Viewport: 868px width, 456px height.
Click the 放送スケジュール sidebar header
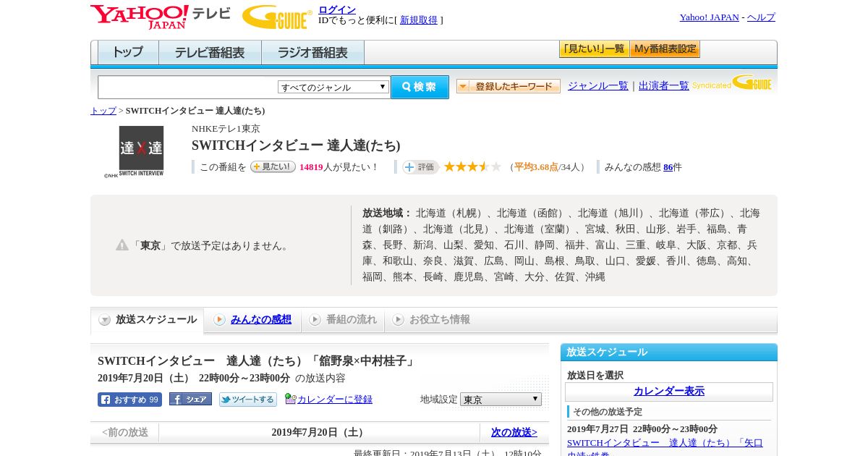[669, 352]
